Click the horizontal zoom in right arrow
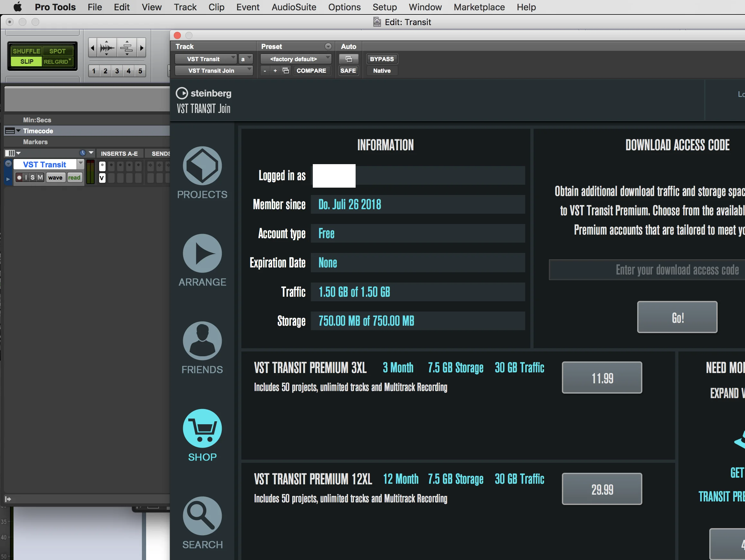Image resolution: width=745 pixels, height=560 pixels. 142,48
